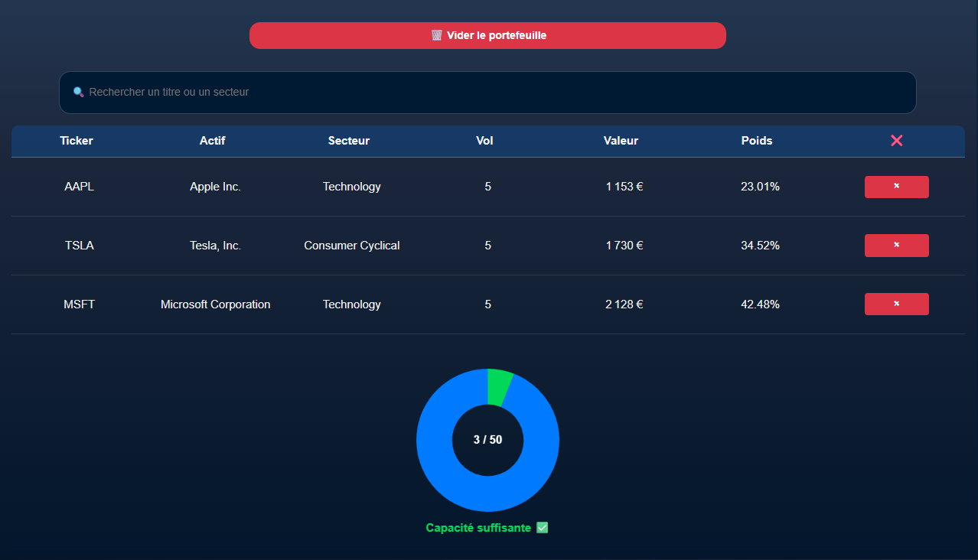Click the Consumer Cyclical sector cell
This screenshot has height=560, width=978.
pyautogui.click(x=352, y=246)
